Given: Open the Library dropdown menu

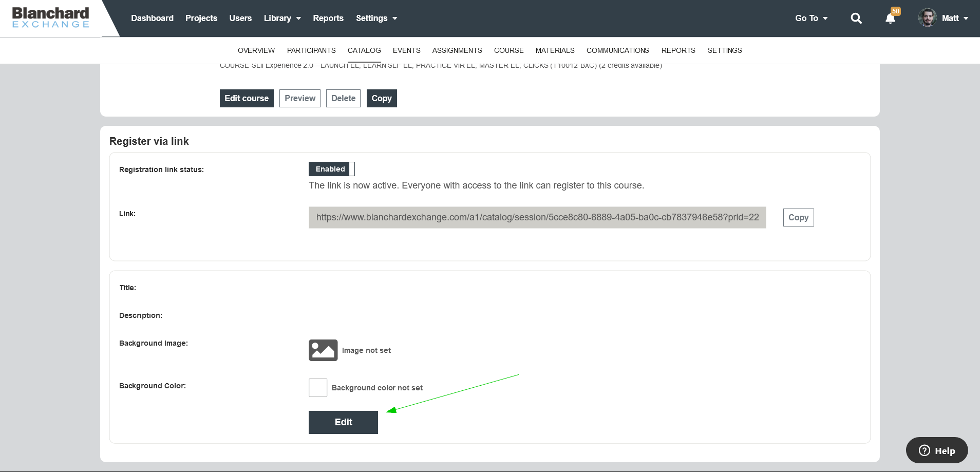Looking at the screenshot, I should point(282,18).
